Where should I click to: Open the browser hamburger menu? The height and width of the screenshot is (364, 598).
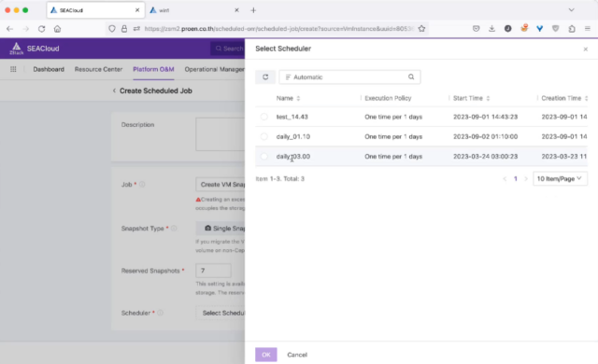coord(588,29)
